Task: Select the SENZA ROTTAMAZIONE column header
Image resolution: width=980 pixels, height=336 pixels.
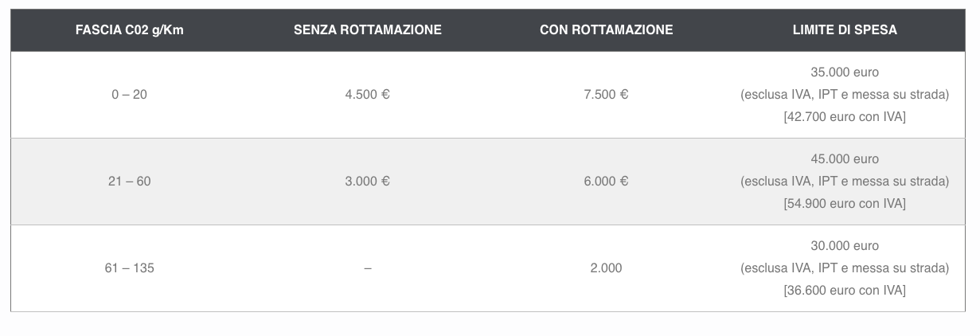Action: 367,30
